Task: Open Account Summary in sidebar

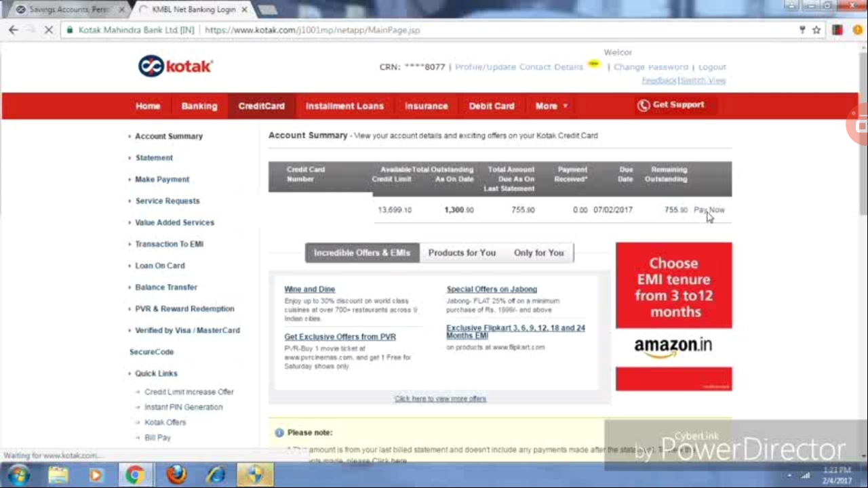Action: pyautogui.click(x=169, y=136)
